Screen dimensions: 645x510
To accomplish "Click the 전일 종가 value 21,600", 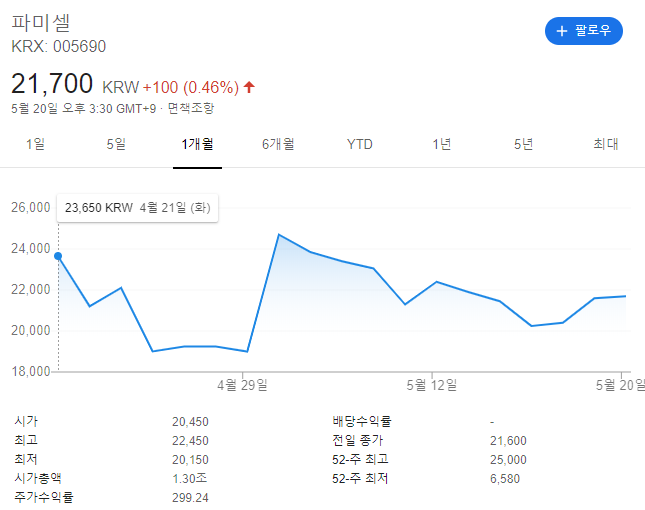I will (x=508, y=440).
